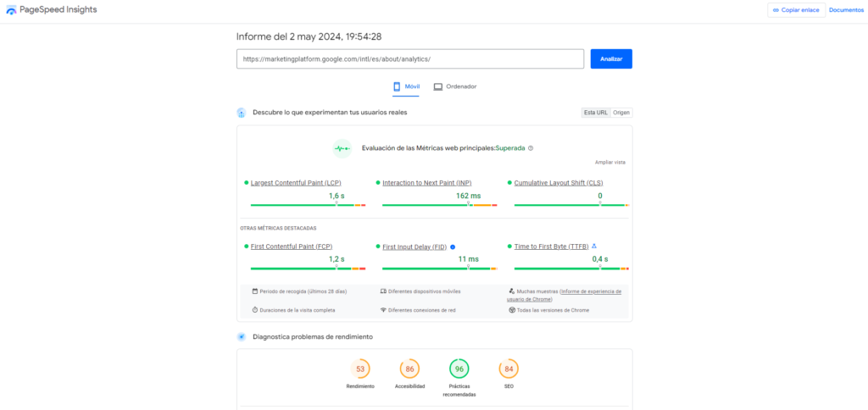Click the FCP distribution bar
The image size is (868, 410).
(x=309, y=269)
